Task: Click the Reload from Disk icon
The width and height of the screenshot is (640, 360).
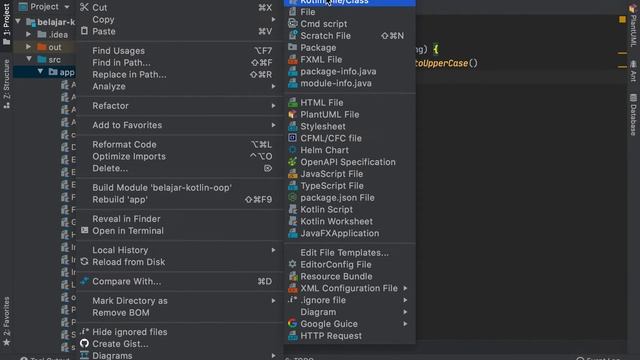Action: (84, 262)
